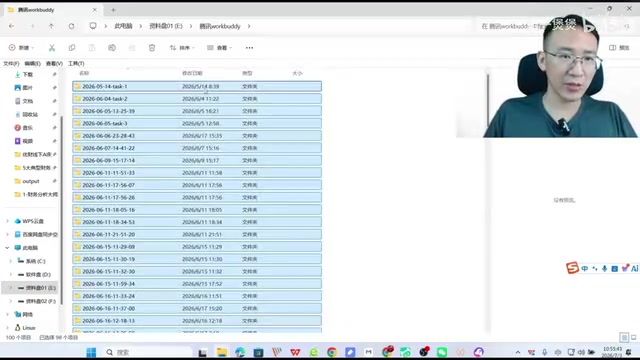The image size is (640, 360).
Task: Open the 编辑(E) menu
Action: 32,63
